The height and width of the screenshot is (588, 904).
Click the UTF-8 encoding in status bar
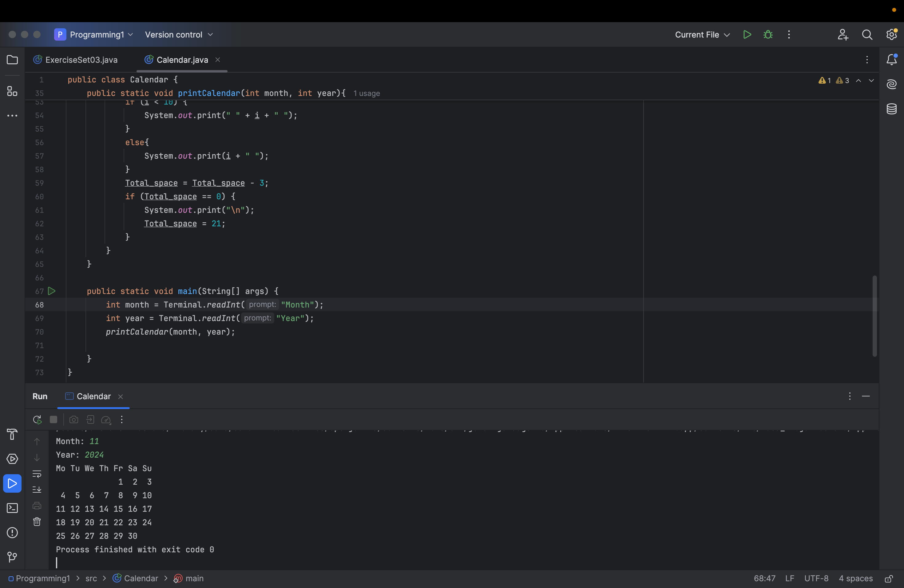816,578
